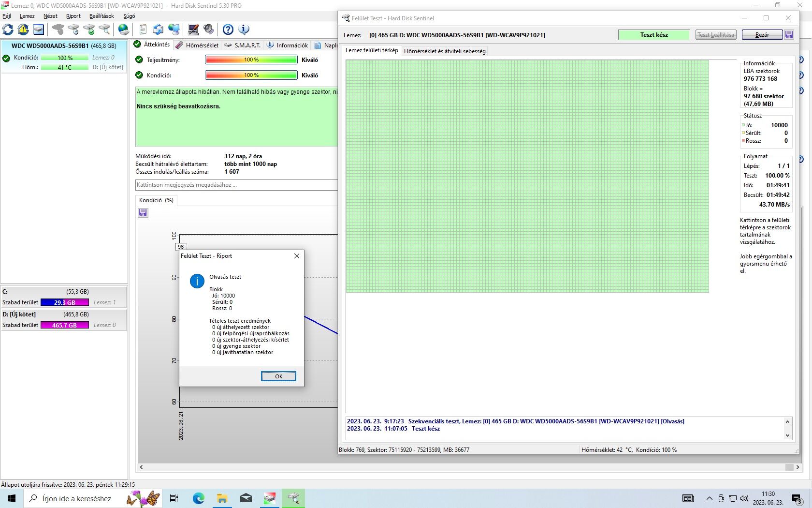
Task: Click the graph's left horizontal scroll arrow
Action: pyautogui.click(x=141, y=467)
